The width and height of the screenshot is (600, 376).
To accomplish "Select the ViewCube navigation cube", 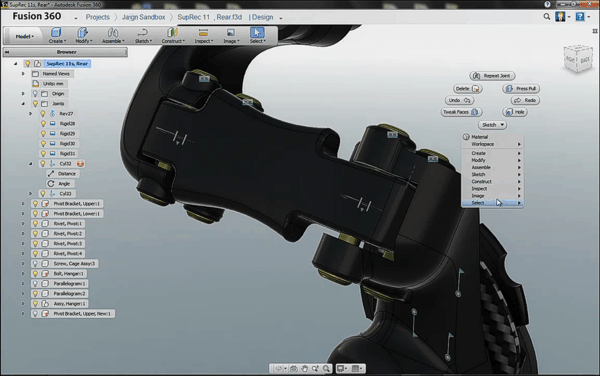I will [578, 58].
